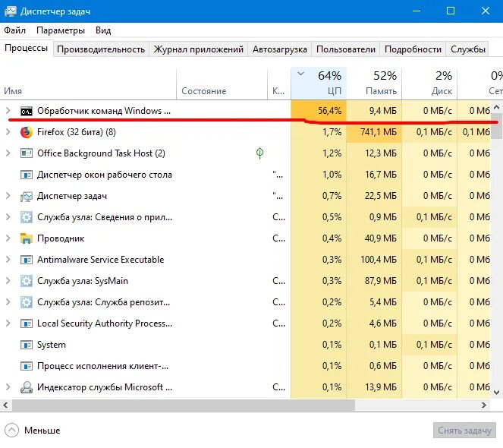
Task: Select Процесс исполнения клиент-... row name
Action: click(x=102, y=366)
